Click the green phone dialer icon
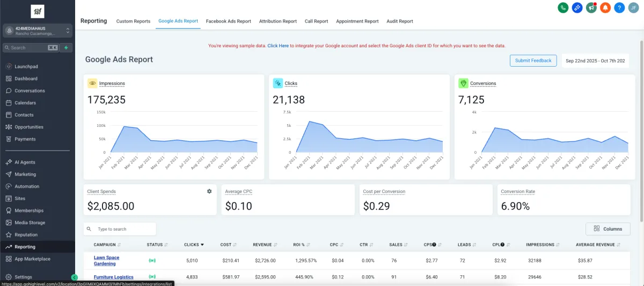Screen dimensions: 644x286 click(563, 8)
